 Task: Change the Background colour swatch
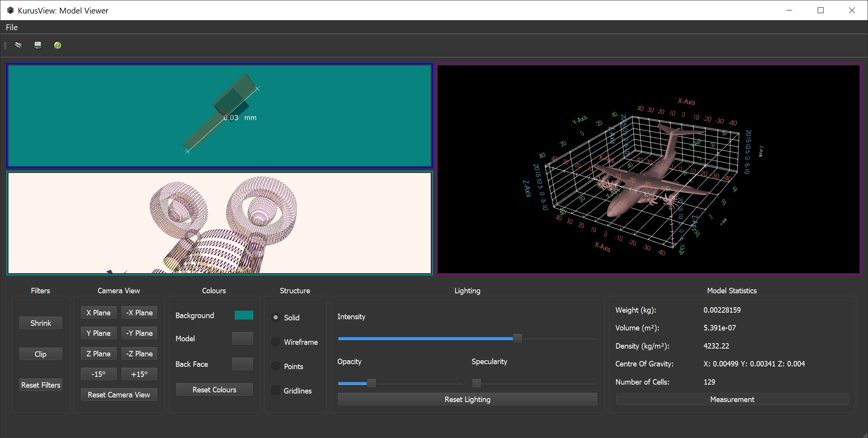[244, 315]
